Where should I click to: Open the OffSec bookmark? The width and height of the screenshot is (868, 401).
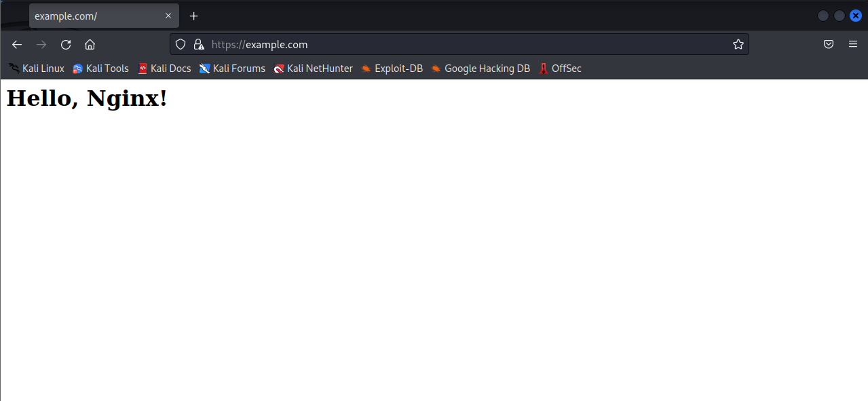click(560, 69)
